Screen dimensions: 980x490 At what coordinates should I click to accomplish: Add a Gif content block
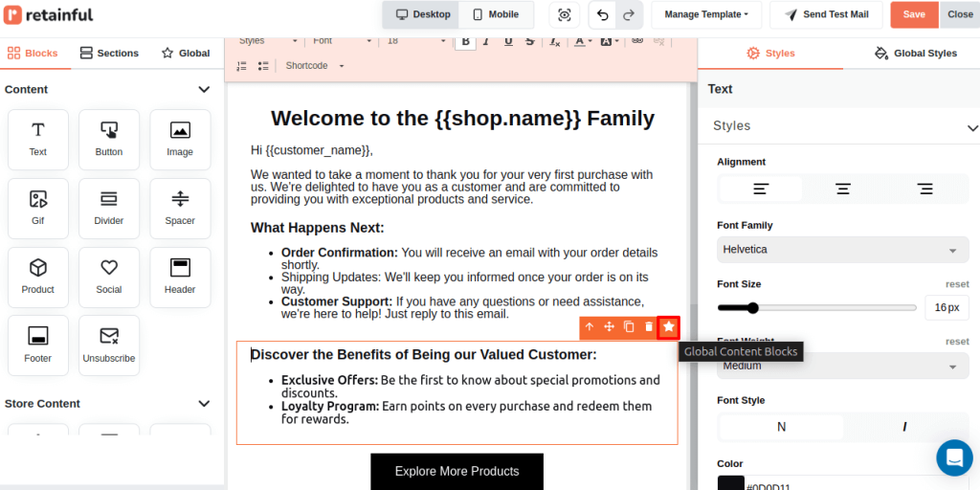(38, 208)
